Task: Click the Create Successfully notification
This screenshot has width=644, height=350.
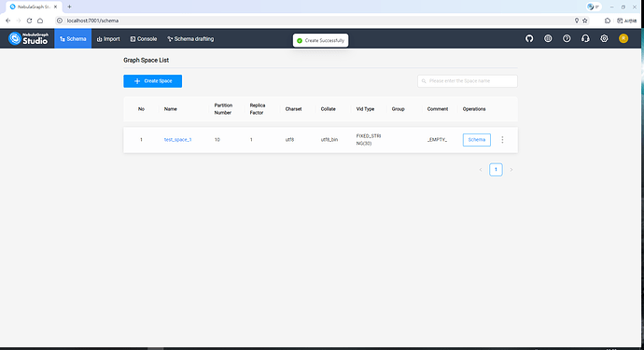Action: coord(321,40)
